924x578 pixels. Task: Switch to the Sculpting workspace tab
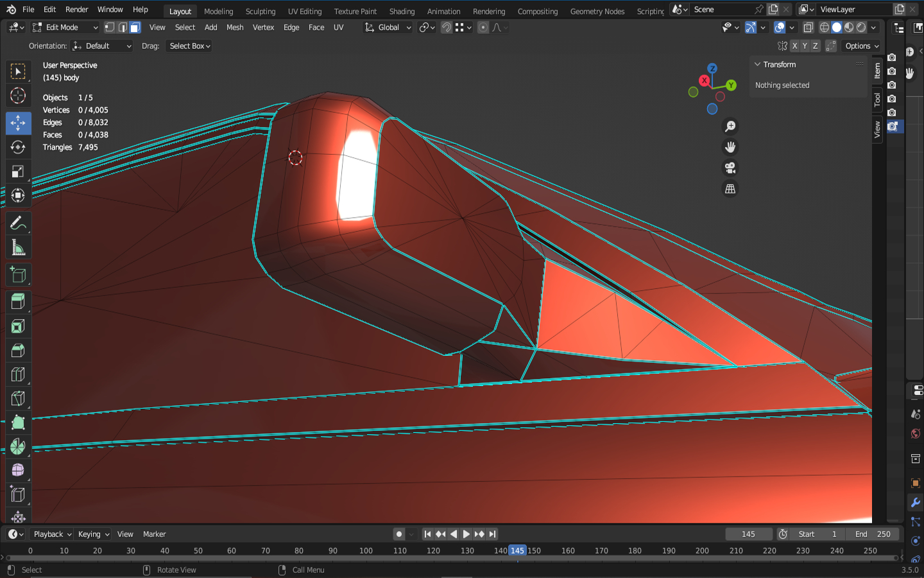(x=260, y=11)
